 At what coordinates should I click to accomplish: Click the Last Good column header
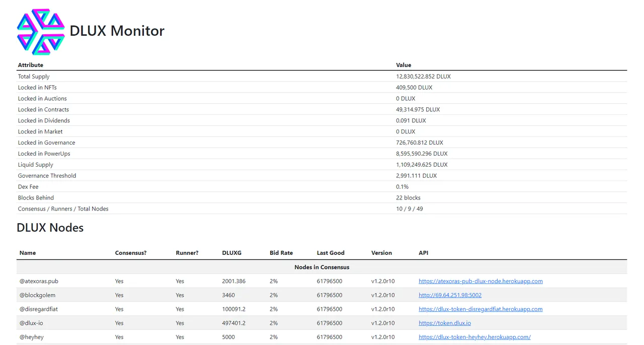pyautogui.click(x=331, y=253)
